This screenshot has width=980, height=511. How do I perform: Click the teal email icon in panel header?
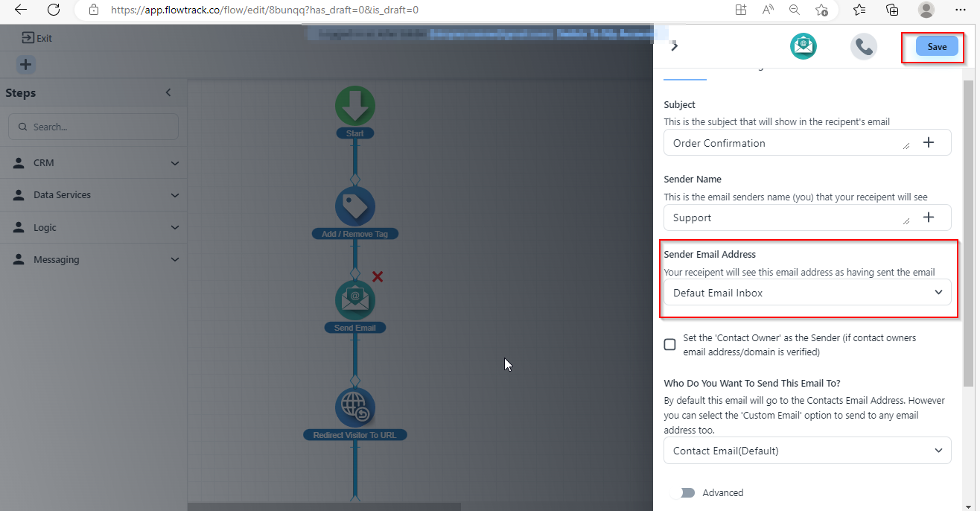point(804,47)
